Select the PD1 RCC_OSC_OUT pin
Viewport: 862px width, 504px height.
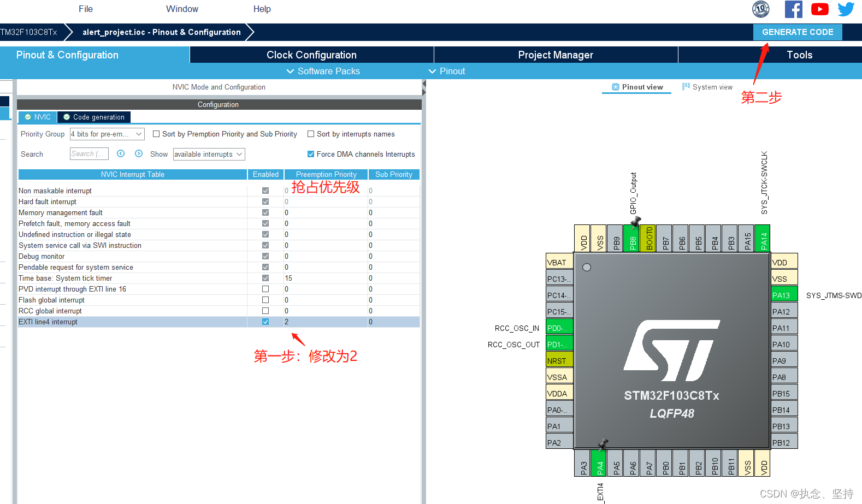click(x=559, y=344)
